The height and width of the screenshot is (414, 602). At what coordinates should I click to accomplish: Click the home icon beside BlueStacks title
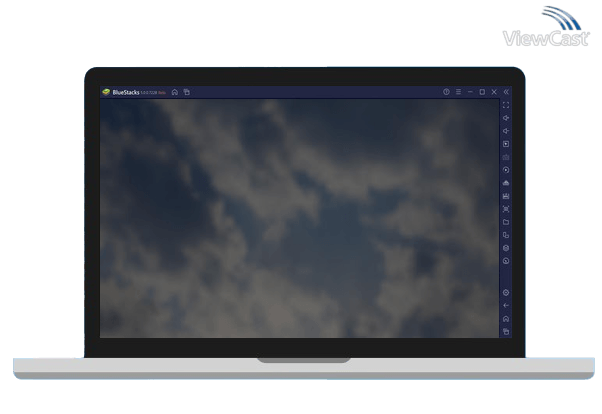point(174,92)
